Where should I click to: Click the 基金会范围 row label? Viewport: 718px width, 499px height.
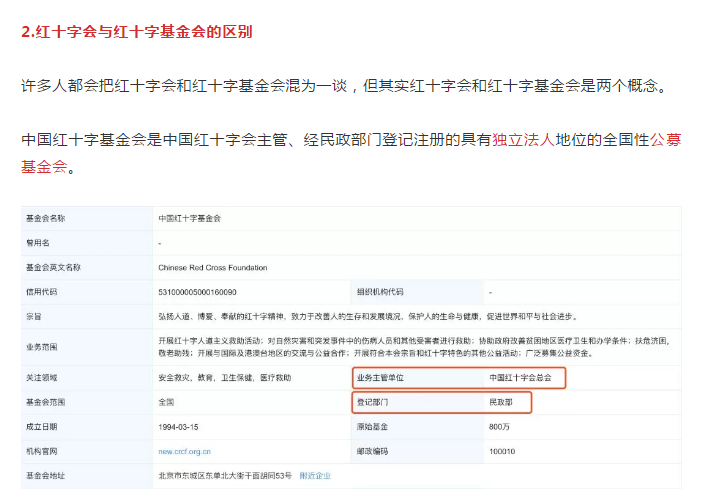coord(45,402)
